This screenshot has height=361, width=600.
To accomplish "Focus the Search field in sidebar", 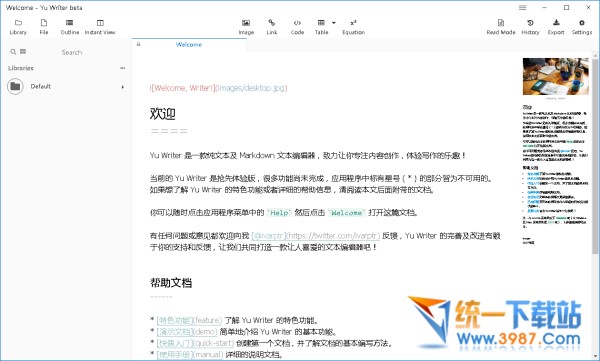I will (x=72, y=52).
